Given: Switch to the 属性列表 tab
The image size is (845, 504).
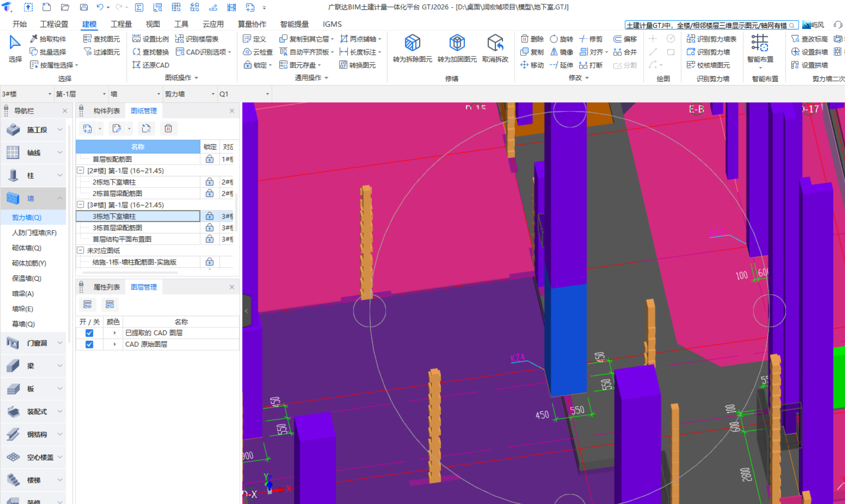Looking at the screenshot, I should click(107, 287).
